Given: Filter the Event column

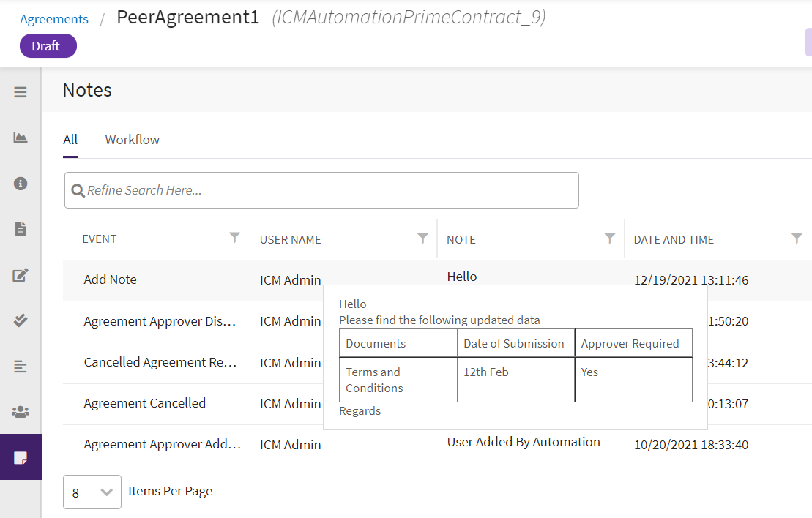Looking at the screenshot, I should [x=234, y=238].
